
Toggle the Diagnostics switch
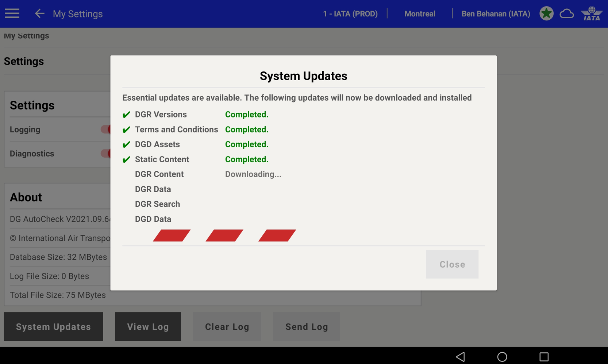tap(105, 154)
